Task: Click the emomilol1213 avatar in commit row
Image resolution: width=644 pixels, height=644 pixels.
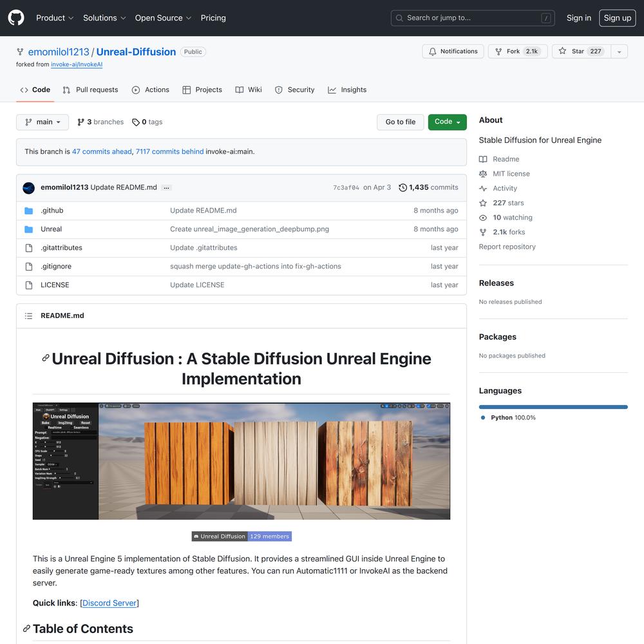Action: [x=29, y=187]
